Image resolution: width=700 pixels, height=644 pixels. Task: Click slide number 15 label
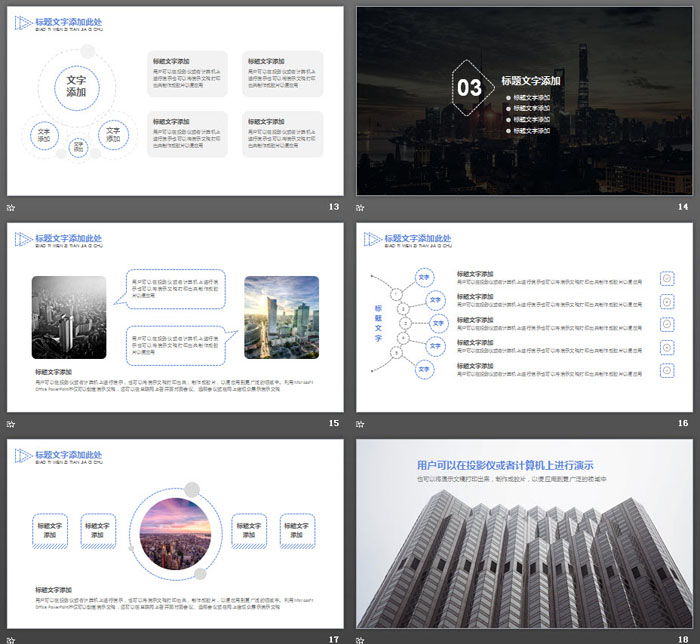(334, 423)
